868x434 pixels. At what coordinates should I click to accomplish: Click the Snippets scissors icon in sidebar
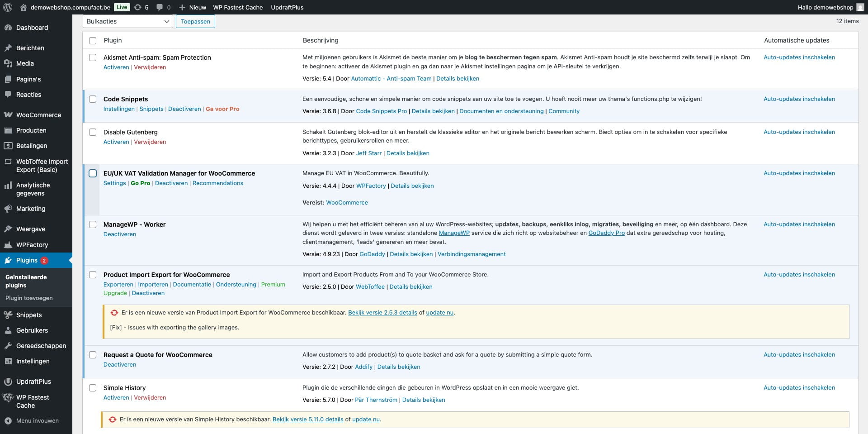tap(8, 315)
